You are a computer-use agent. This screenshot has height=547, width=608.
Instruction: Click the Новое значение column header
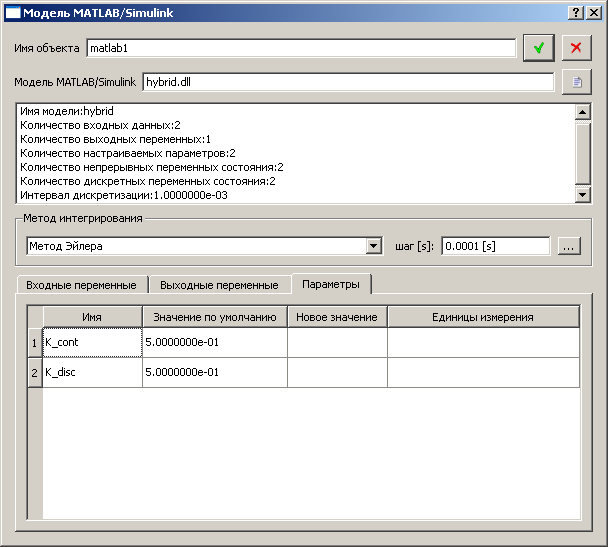337,317
